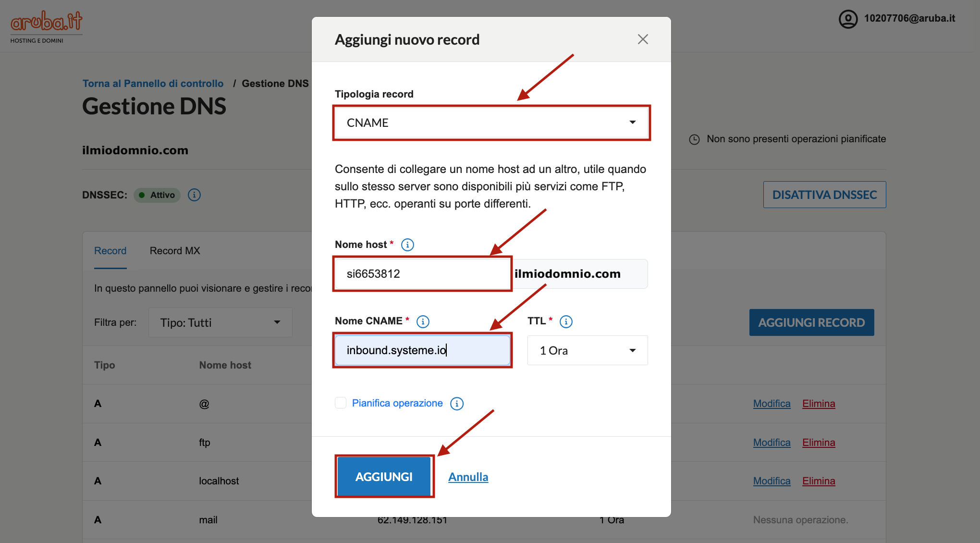This screenshot has height=543, width=980.
Task: Click the DNSSEC info icon
Action: (x=194, y=195)
